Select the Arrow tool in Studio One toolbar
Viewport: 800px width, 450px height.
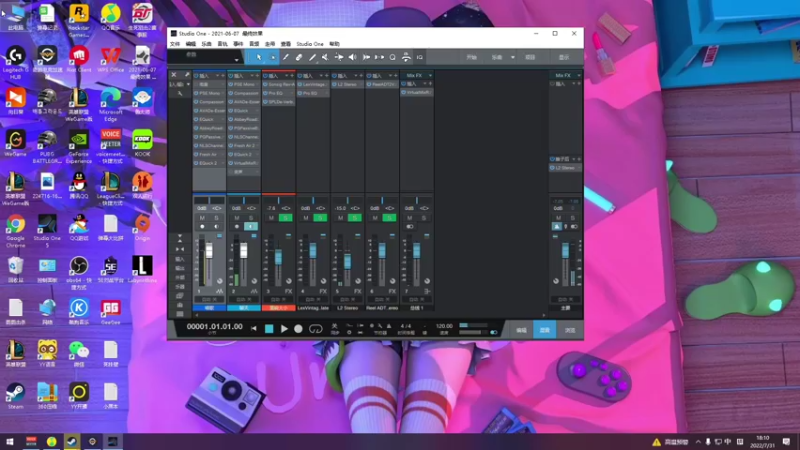(x=259, y=57)
